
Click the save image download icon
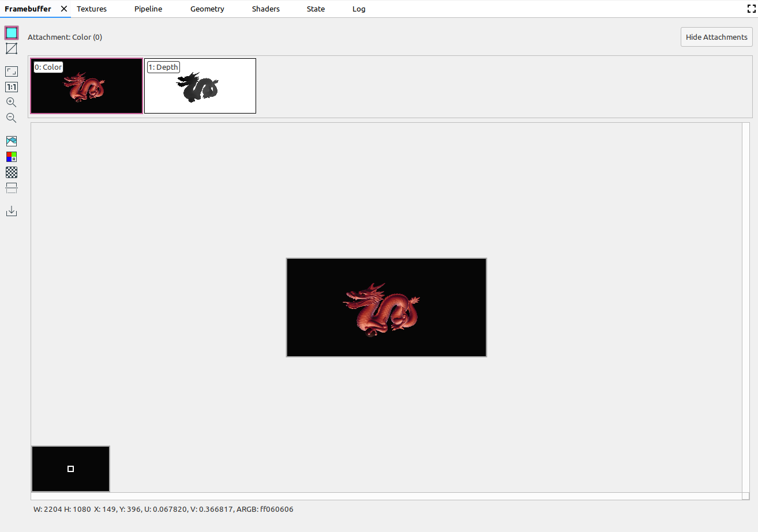tap(12, 212)
